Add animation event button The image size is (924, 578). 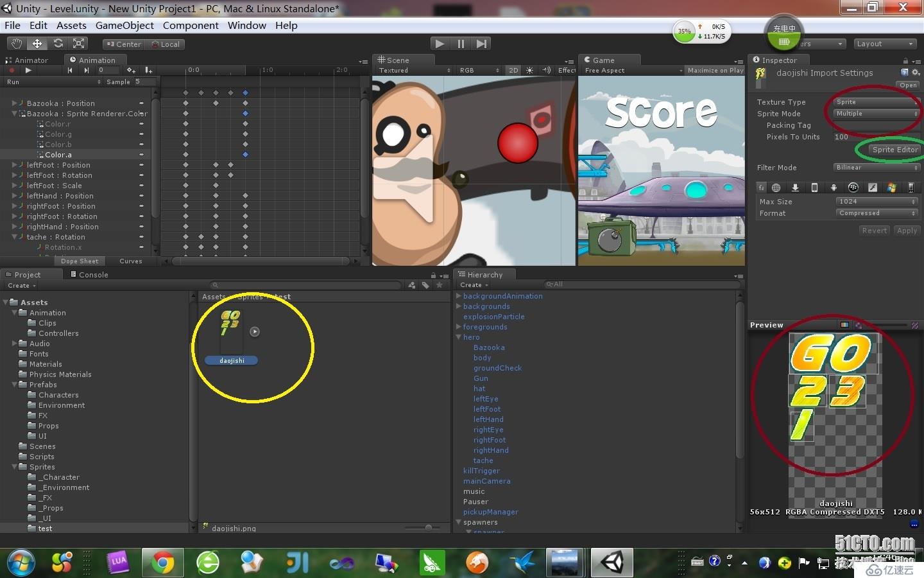[148, 71]
